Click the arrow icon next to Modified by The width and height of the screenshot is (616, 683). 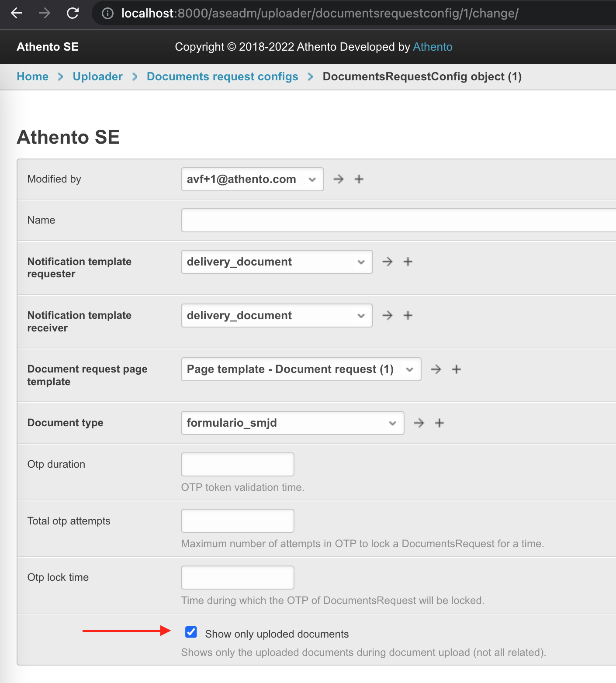(339, 179)
